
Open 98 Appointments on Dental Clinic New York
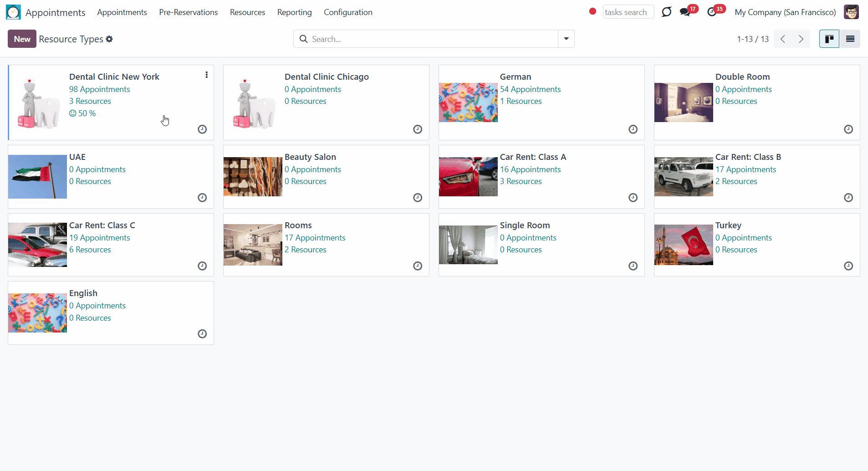click(x=100, y=89)
